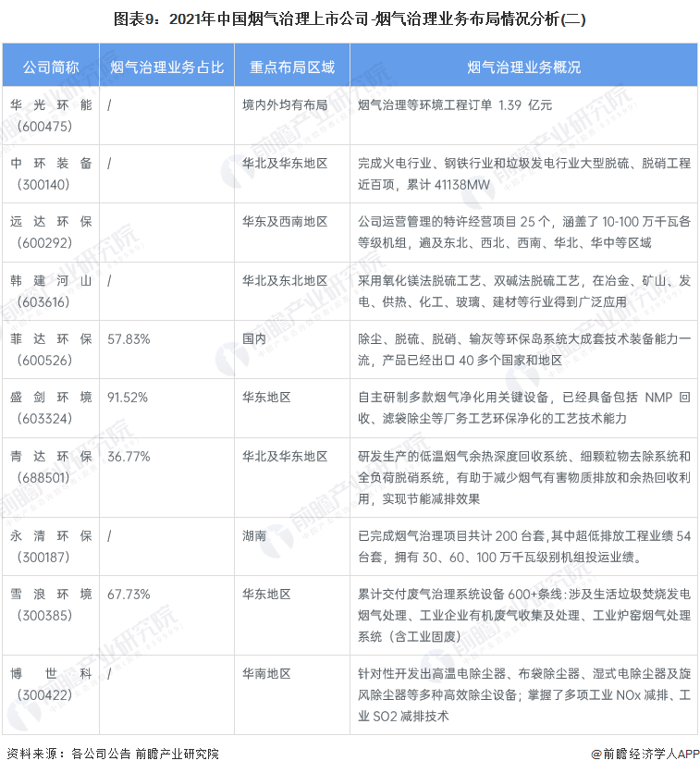Image resolution: width=700 pixels, height=773 pixels.
Task: Click region '华北及华东地区' in 中环装备 row
Action: [285, 163]
